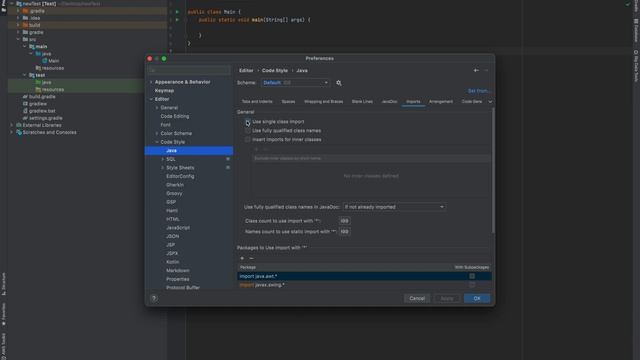Click the OK button
The image size is (640, 360).
click(x=477, y=298)
